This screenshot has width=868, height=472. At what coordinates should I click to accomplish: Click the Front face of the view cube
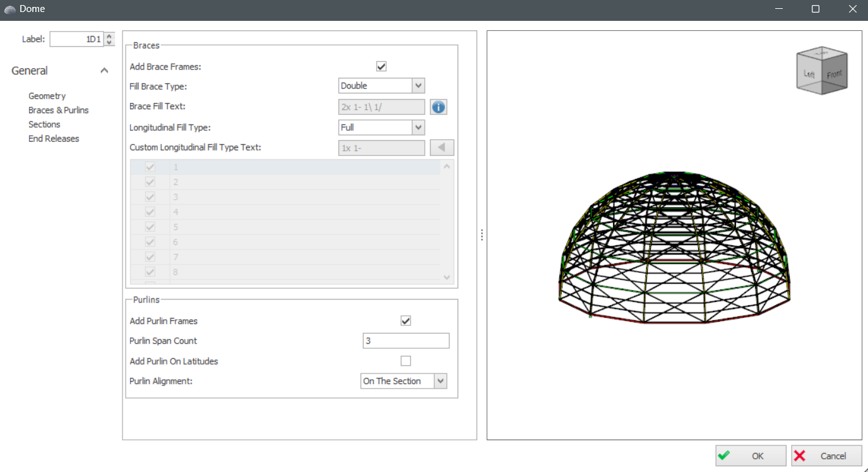coord(835,75)
